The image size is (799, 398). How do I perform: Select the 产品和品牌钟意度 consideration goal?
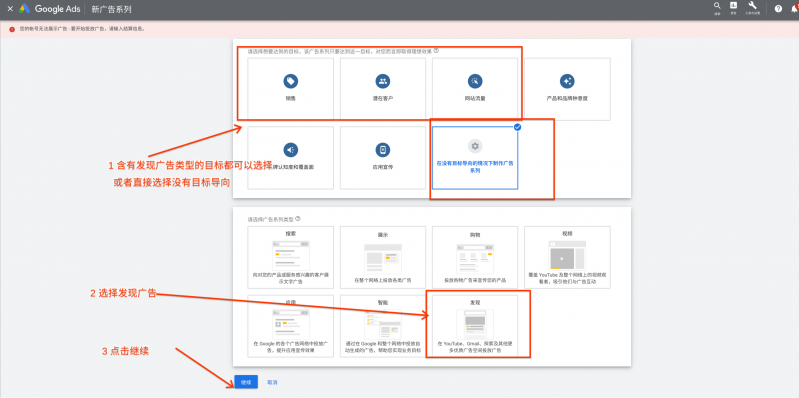coord(567,89)
